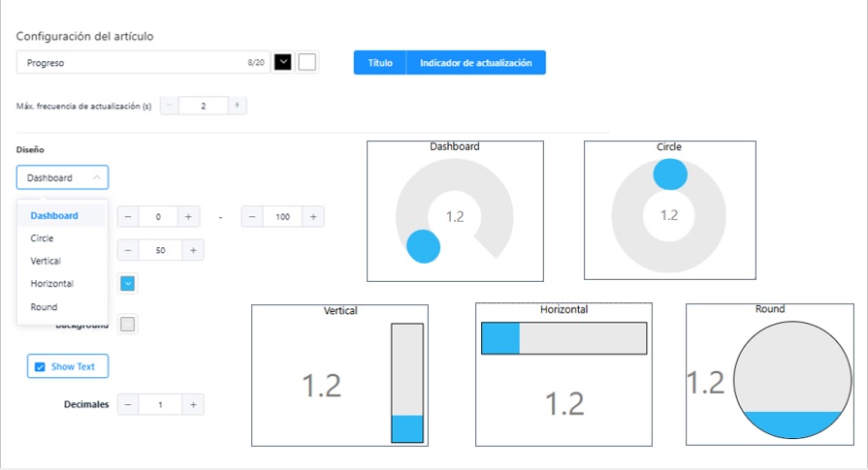The width and height of the screenshot is (868, 470).
Task: Decrease the Decimales value with minus
Action: (x=128, y=404)
